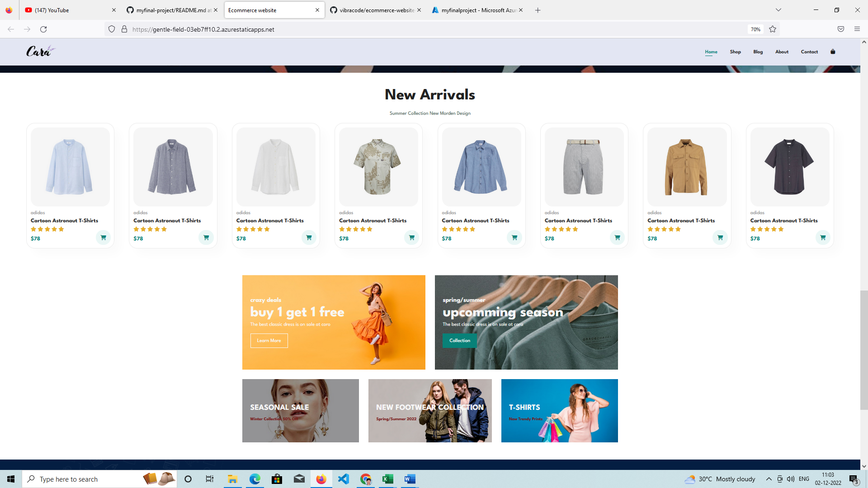The height and width of the screenshot is (488, 868).
Task: Go to Shop page in navbar
Action: tap(735, 52)
